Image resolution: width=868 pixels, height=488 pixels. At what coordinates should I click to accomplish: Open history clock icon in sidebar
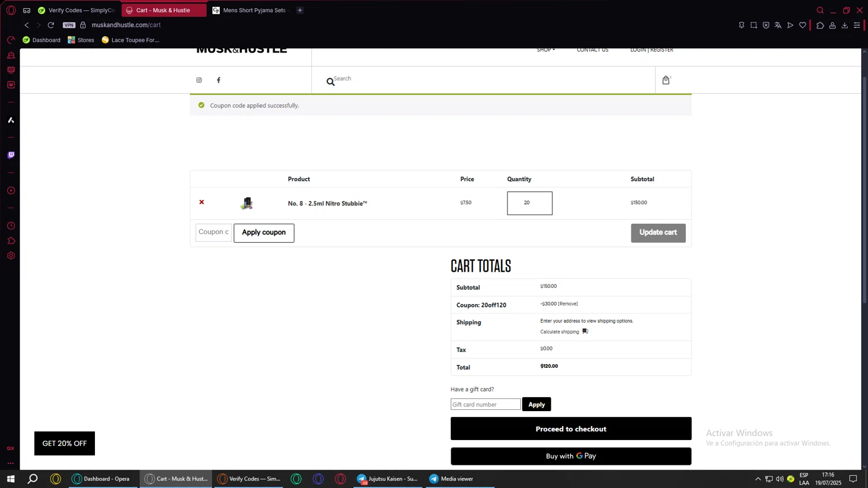11,225
